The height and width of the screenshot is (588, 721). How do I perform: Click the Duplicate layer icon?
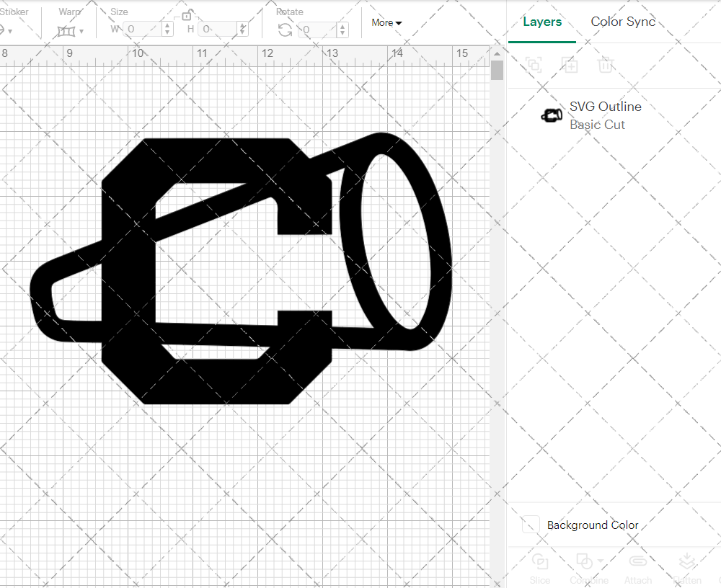pyautogui.click(x=570, y=65)
